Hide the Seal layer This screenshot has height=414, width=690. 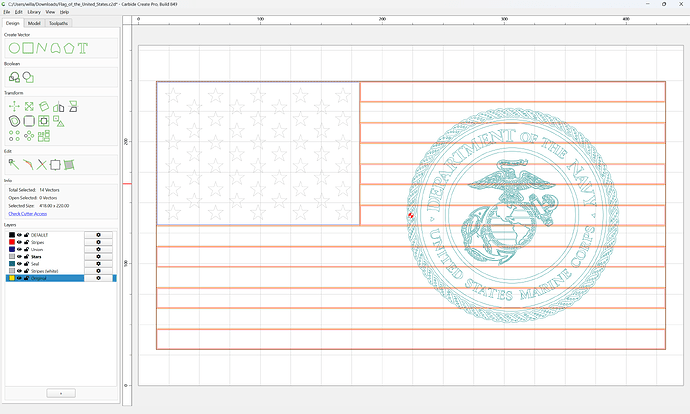click(19, 264)
